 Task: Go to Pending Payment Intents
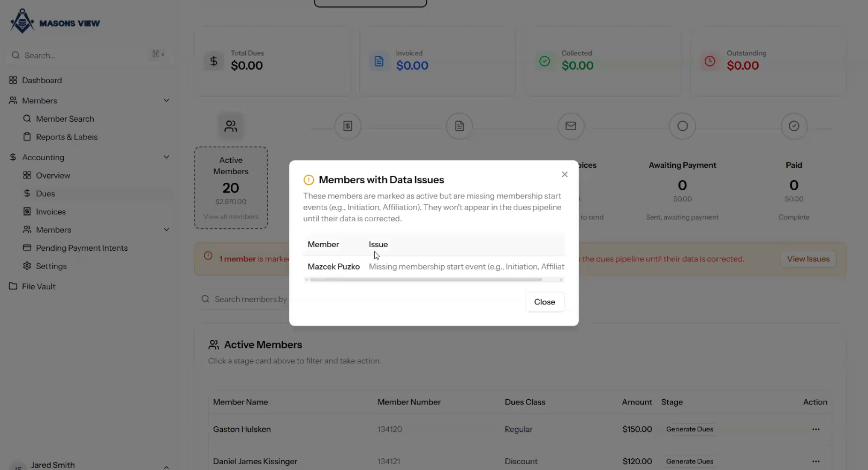click(x=81, y=248)
